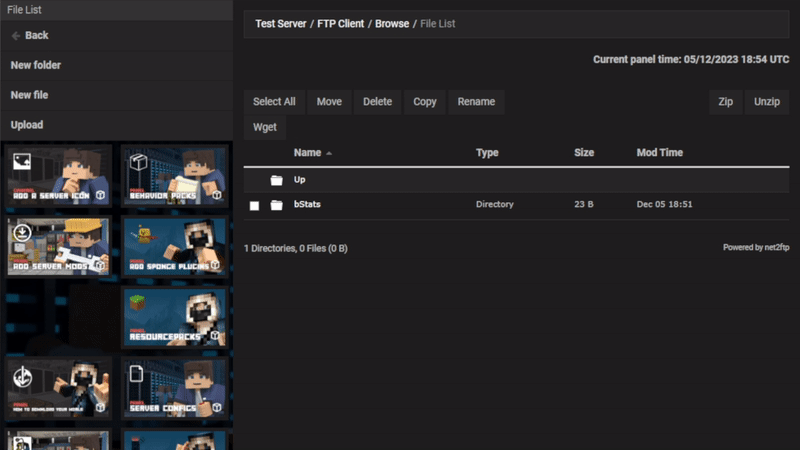The width and height of the screenshot is (800, 450).
Task: Choose New folder in sidebar
Action: point(117,65)
